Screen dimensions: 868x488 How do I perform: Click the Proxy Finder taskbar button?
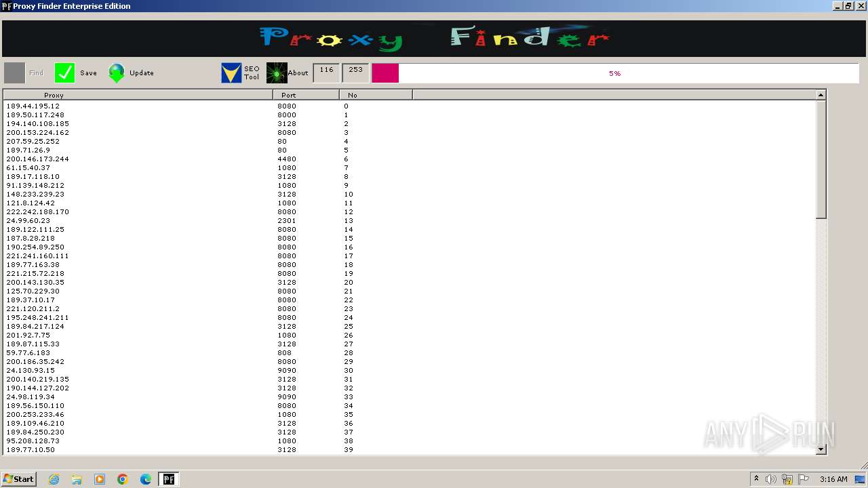[168, 479]
